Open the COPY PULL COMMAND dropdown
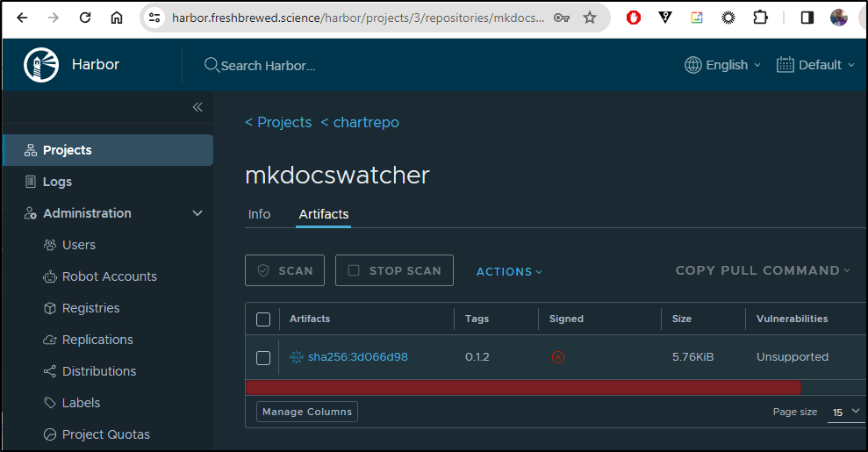The height and width of the screenshot is (452, 868). 763,270
